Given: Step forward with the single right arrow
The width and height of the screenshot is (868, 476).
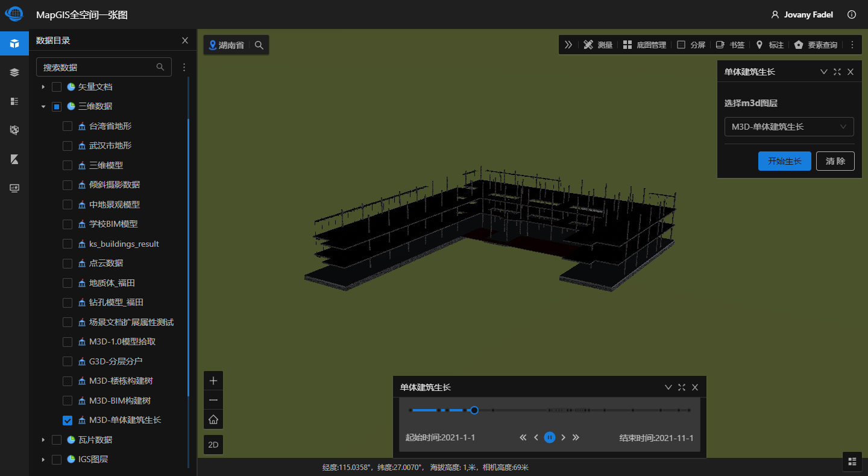Looking at the screenshot, I should click(564, 437).
